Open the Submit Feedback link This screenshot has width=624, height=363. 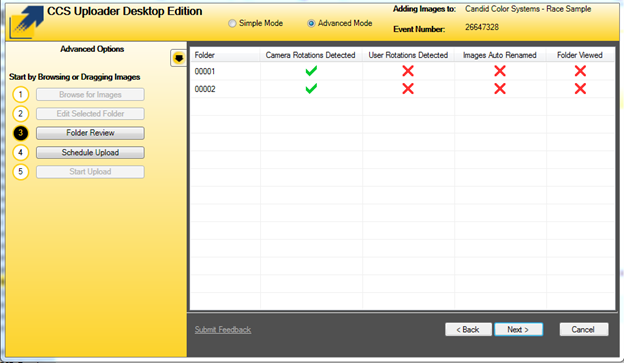coord(223,330)
